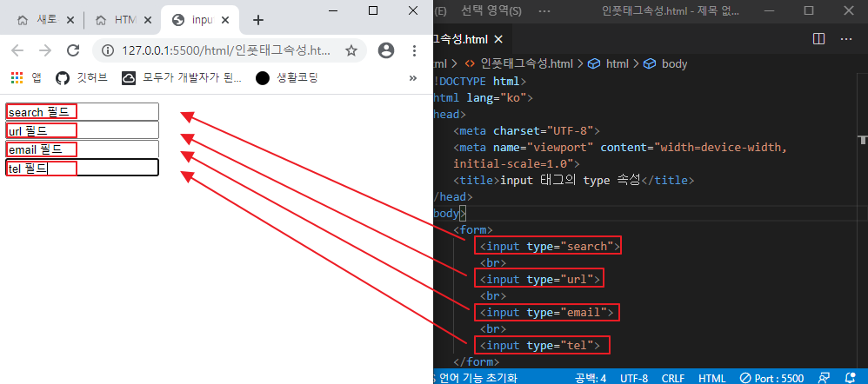This screenshot has height=384, width=868.
Task: Click the html lang="ko" line
Action: tap(483, 98)
